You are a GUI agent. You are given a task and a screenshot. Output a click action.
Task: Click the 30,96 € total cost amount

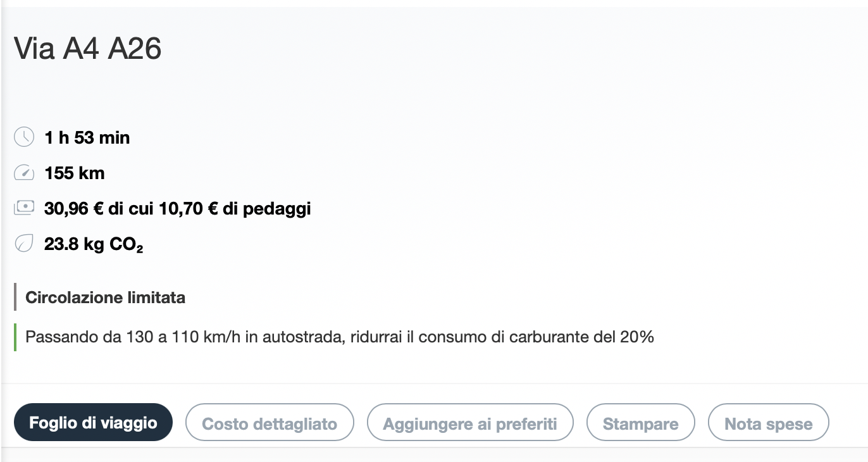pos(73,208)
